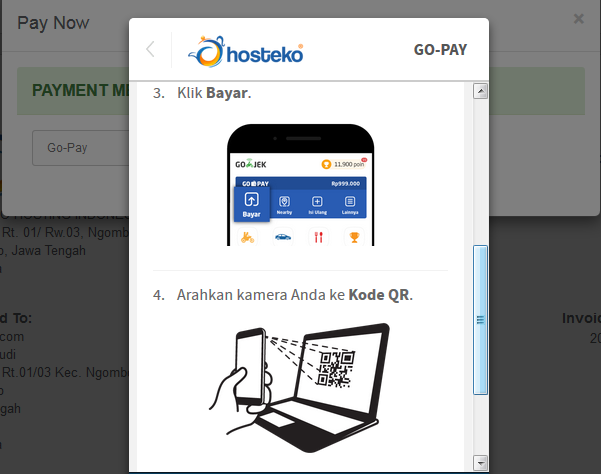Image resolution: width=601 pixels, height=474 pixels.
Task: Click the scrollbar up arrow in the GO-PAY panel
Action: (480, 91)
